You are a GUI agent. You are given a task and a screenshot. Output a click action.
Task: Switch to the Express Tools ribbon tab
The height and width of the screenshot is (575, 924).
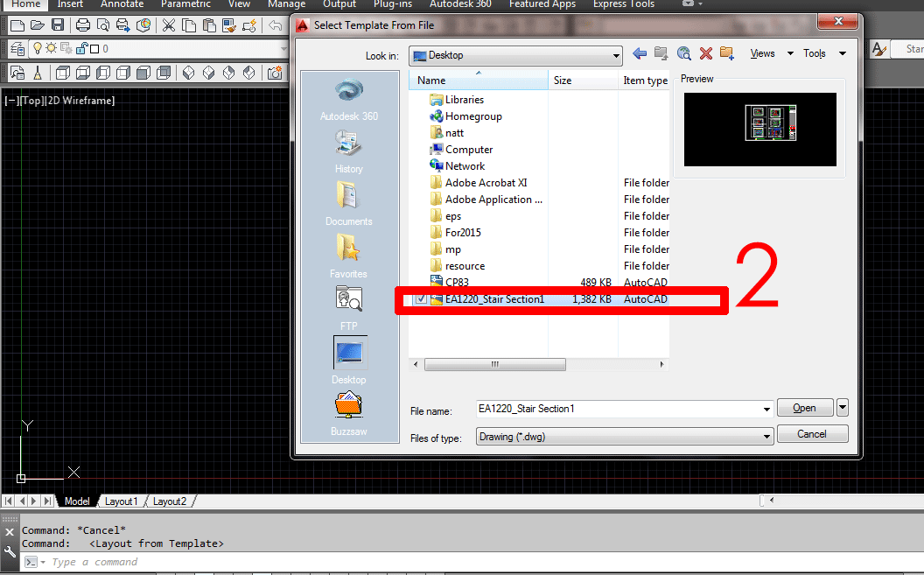[x=623, y=4]
